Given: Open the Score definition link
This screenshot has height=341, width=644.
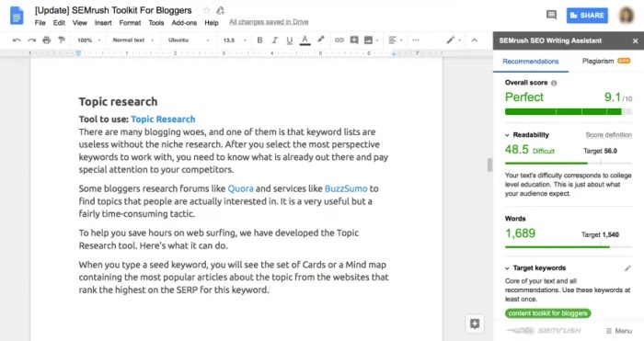Looking at the screenshot, I should (609, 135).
